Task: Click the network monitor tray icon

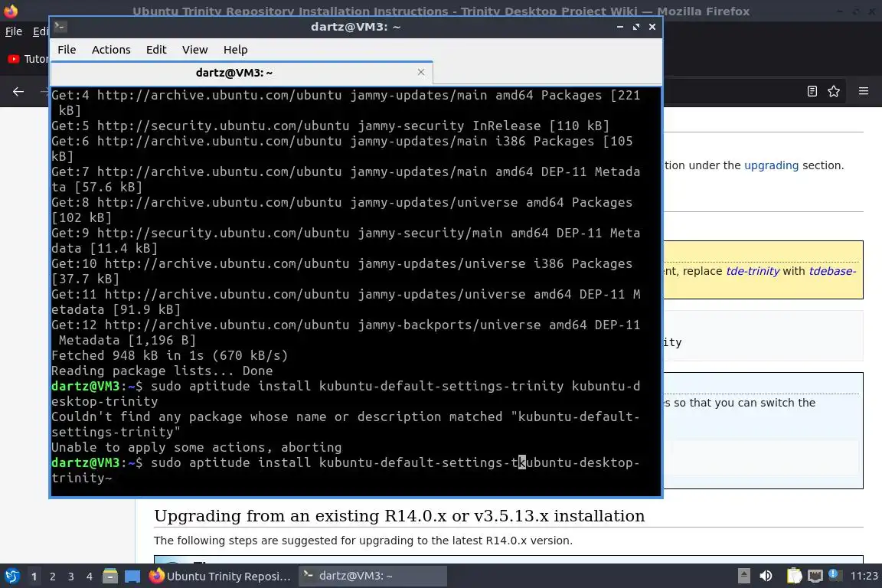Action: [x=815, y=576]
